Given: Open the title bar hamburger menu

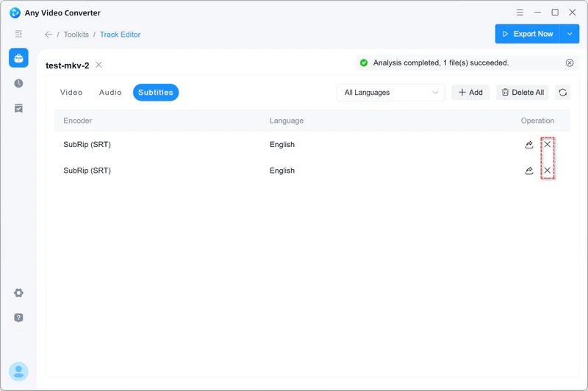Looking at the screenshot, I should [x=520, y=12].
